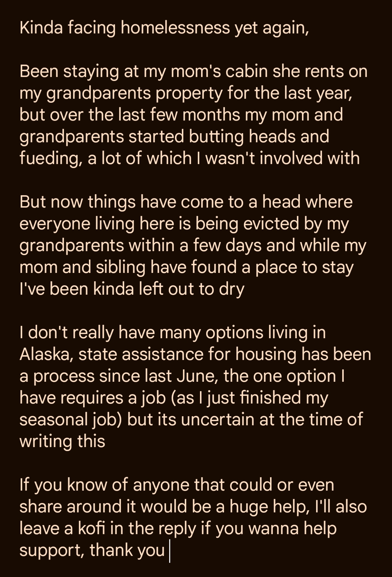Image resolution: width=392 pixels, height=577 pixels.
Task: Place cursor on the word "homelessness"
Action: [175, 28]
